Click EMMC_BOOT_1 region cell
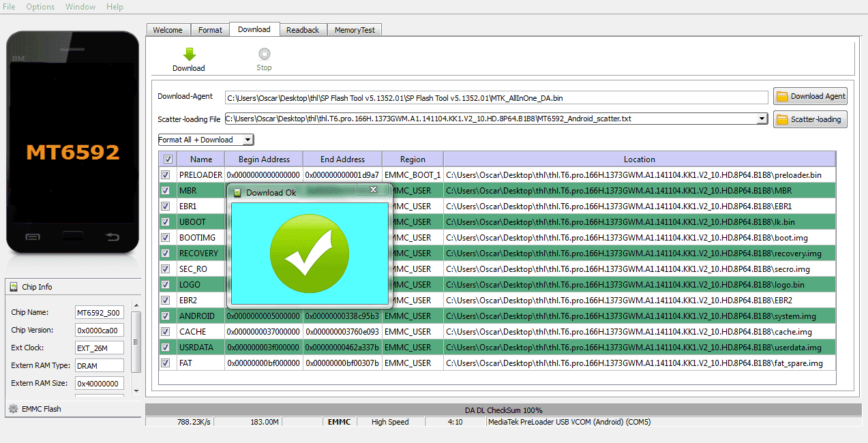 click(x=413, y=175)
